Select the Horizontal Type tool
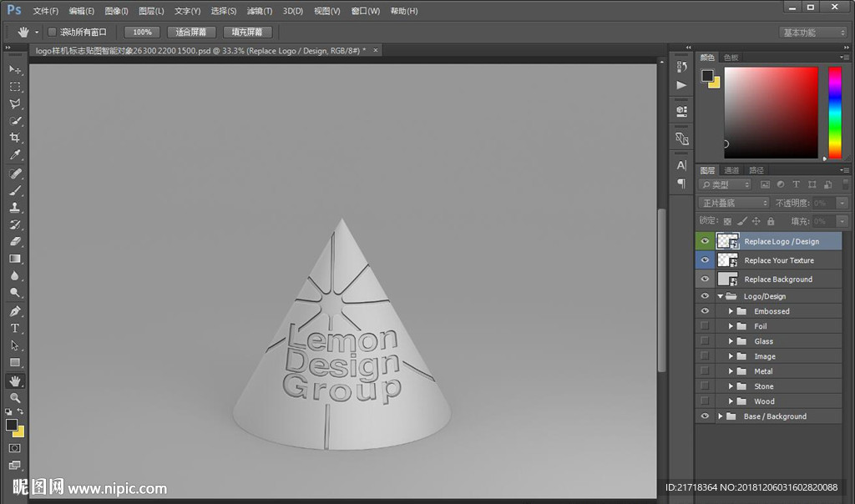This screenshot has width=855, height=504. (x=15, y=328)
